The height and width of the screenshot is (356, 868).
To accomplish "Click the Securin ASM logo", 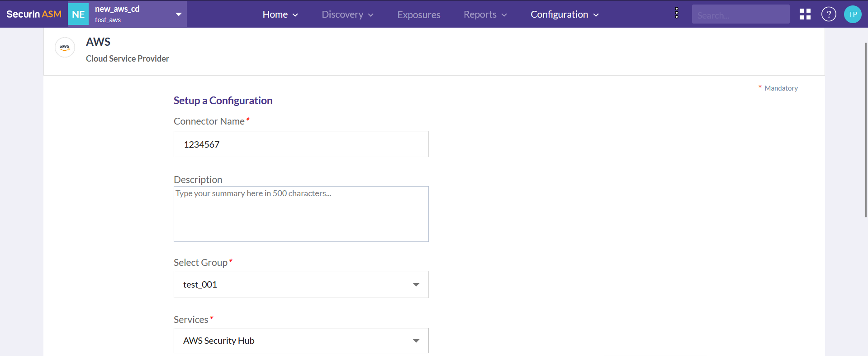I will point(34,14).
